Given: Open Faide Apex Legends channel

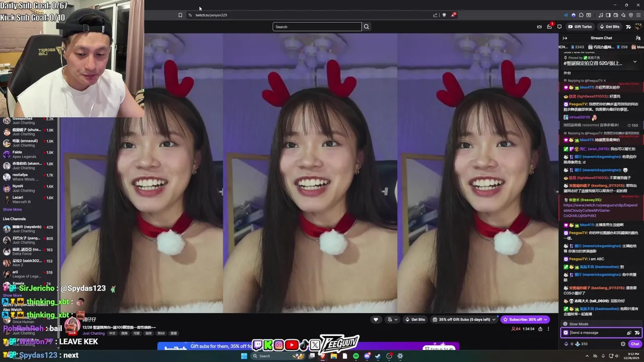Looking at the screenshot, I should pos(29,154).
